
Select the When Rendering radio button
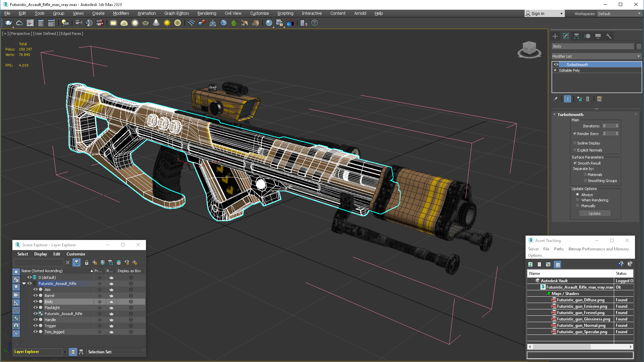coord(578,200)
